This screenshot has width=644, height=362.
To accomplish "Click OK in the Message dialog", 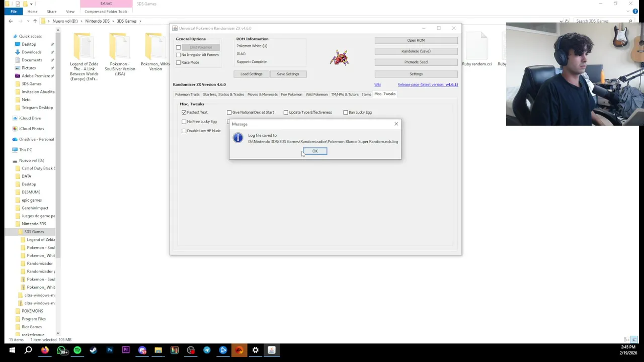I will point(315,151).
